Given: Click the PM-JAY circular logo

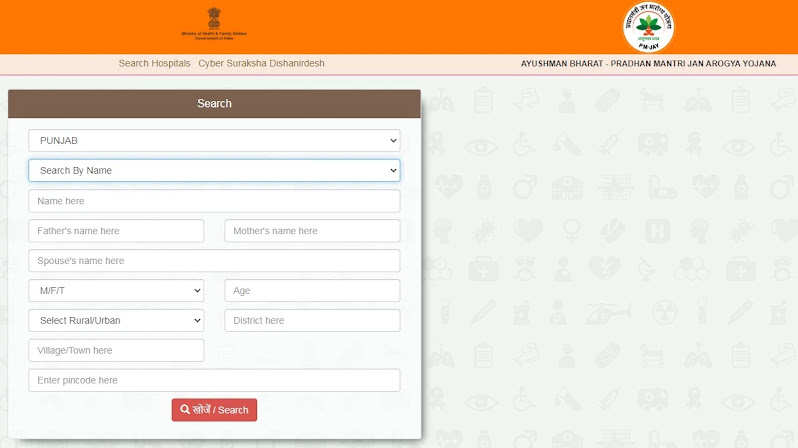Looking at the screenshot, I should point(648,26).
